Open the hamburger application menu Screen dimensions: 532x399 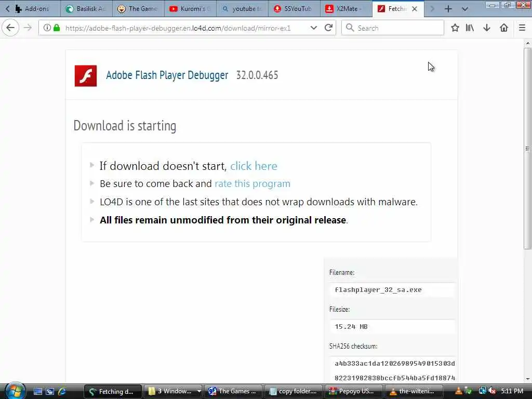pos(522,28)
